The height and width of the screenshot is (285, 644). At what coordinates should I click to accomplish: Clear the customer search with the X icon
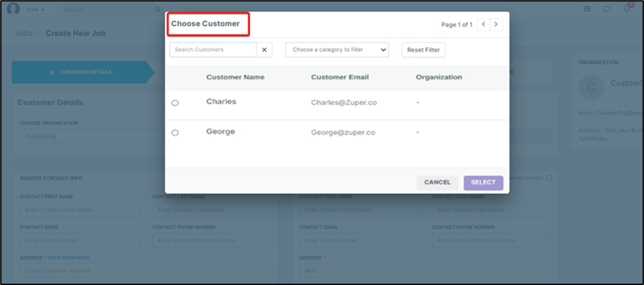click(264, 50)
